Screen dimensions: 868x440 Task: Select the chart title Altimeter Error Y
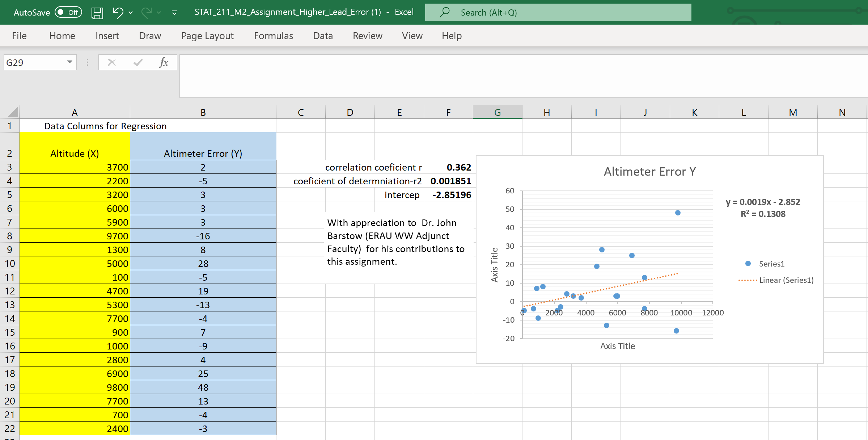point(649,171)
